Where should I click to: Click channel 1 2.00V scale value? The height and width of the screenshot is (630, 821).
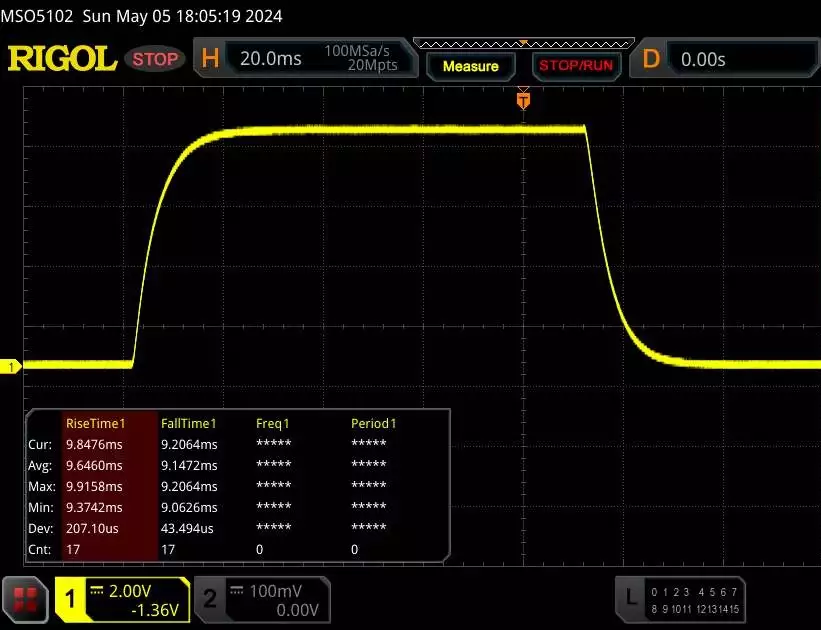click(x=130, y=591)
